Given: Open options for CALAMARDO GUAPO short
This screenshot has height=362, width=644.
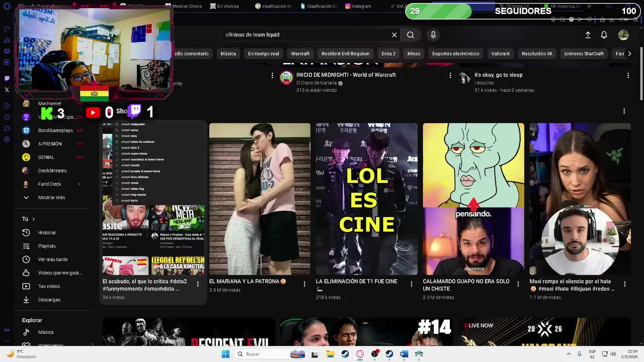Looking at the screenshot, I should (518, 284).
